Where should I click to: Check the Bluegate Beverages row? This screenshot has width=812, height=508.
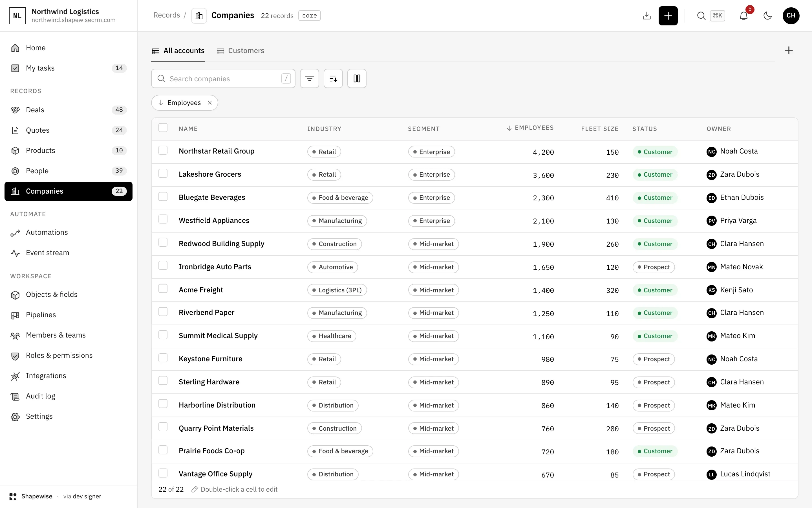coord(163,196)
